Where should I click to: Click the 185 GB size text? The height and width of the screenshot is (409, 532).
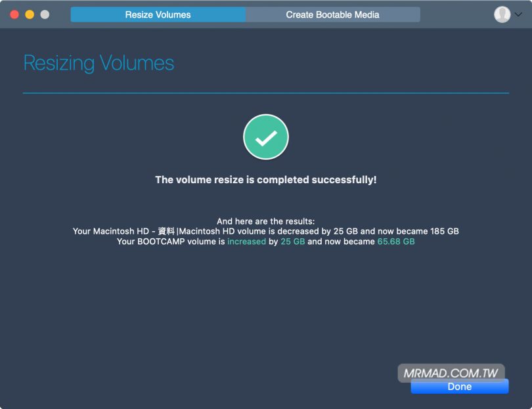443,231
